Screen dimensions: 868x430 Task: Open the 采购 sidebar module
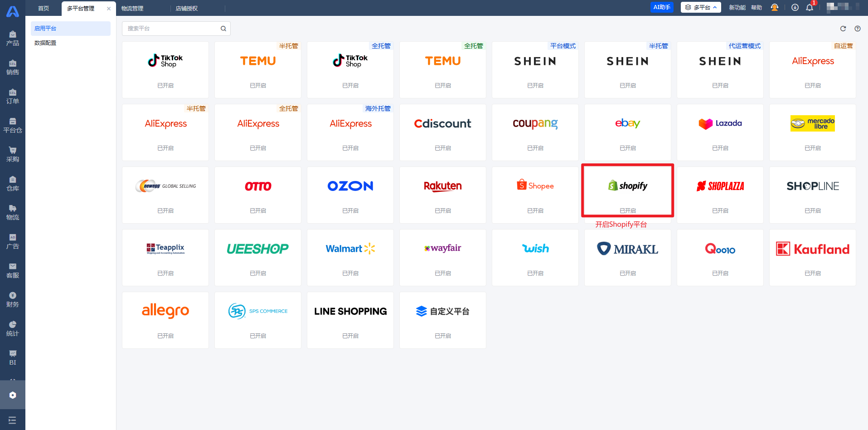(x=13, y=155)
